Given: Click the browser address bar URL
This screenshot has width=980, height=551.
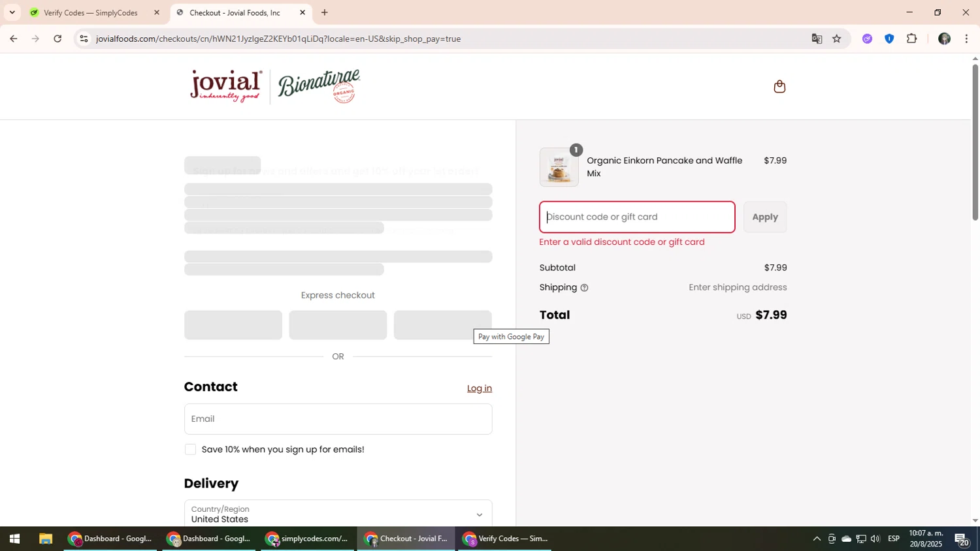Looking at the screenshot, I should pyautogui.click(x=278, y=39).
